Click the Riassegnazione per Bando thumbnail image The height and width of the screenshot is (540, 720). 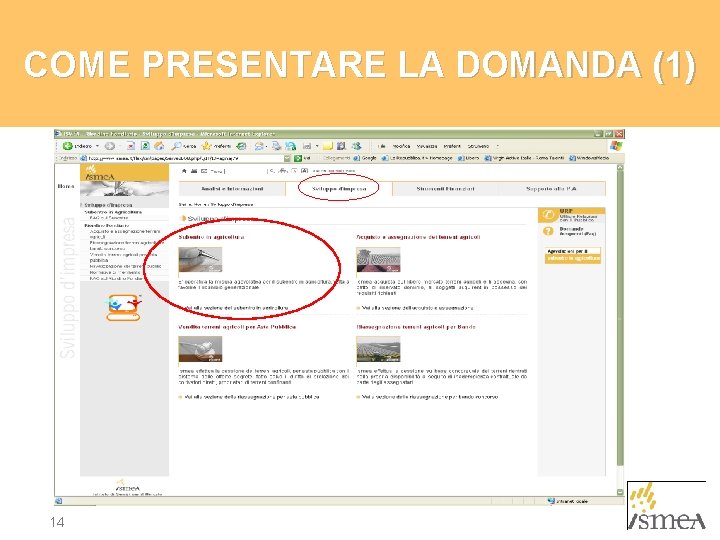pos(378,349)
